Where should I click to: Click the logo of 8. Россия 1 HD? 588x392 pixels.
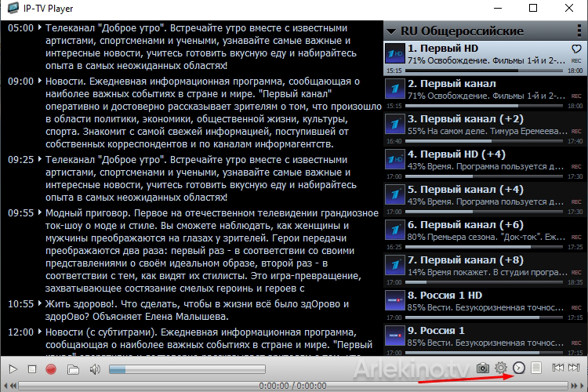click(395, 301)
